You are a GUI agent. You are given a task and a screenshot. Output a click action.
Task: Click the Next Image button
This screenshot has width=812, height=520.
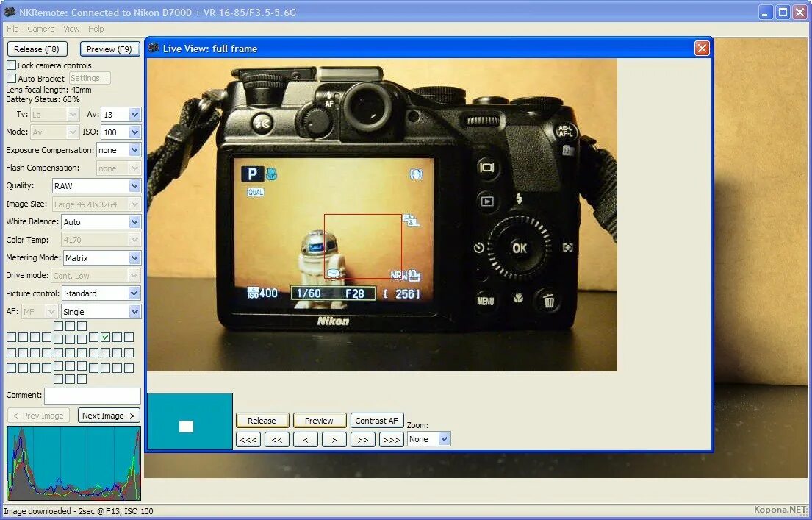tap(109, 415)
